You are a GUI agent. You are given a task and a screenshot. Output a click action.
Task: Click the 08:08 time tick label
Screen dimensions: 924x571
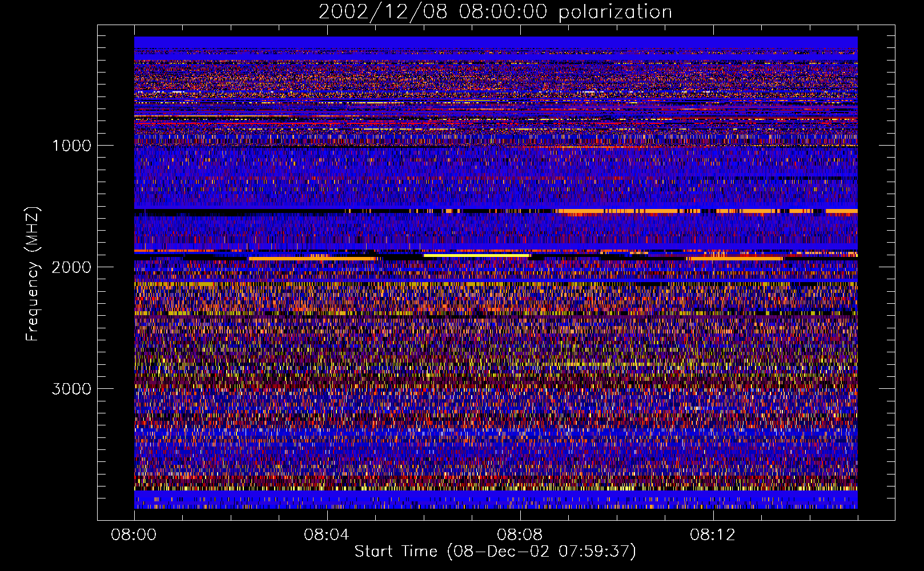click(x=520, y=535)
